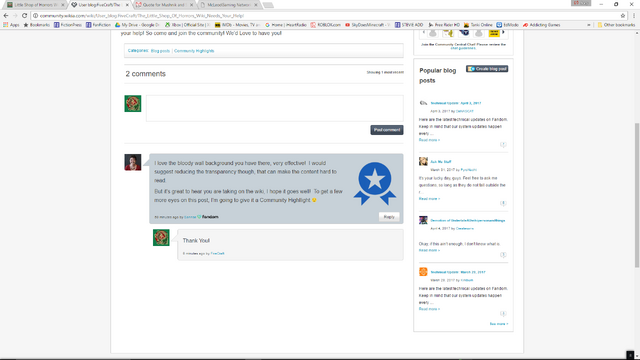Click into the comment text box
Screen dimensions: 640x360
[x=275, y=108]
